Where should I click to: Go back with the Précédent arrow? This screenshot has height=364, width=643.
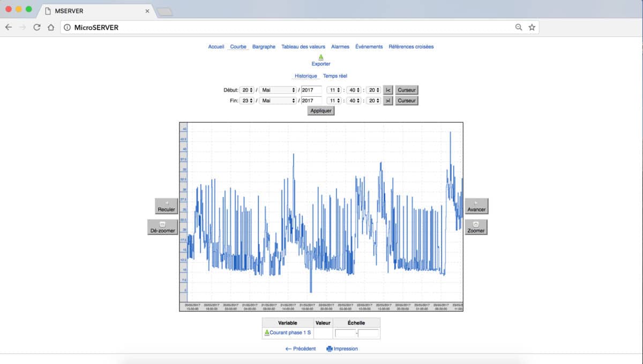[x=289, y=349]
